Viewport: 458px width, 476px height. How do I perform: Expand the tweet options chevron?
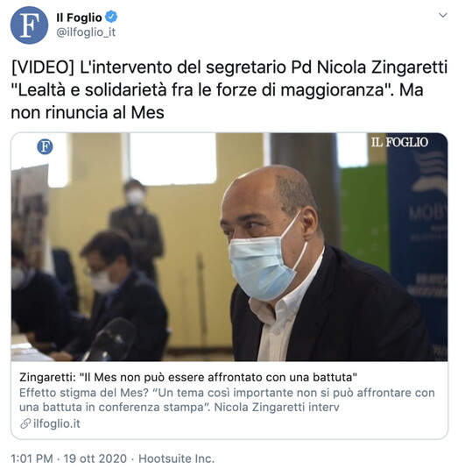(x=443, y=15)
